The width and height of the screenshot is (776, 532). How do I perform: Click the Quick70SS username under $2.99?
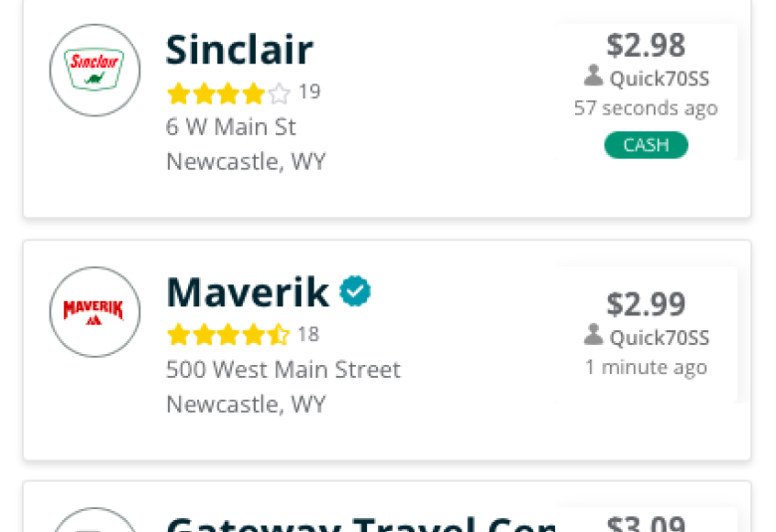(x=660, y=338)
